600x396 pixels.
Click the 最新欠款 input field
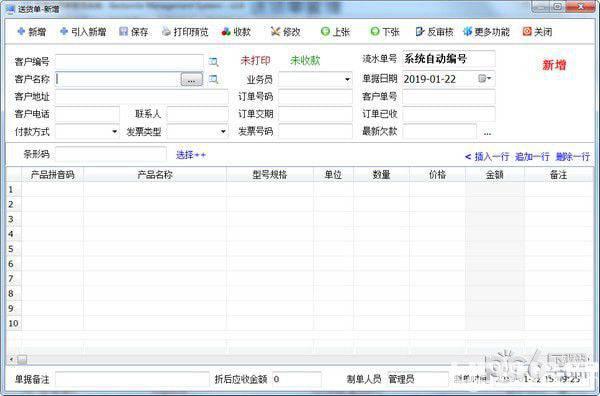click(x=440, y=132)
